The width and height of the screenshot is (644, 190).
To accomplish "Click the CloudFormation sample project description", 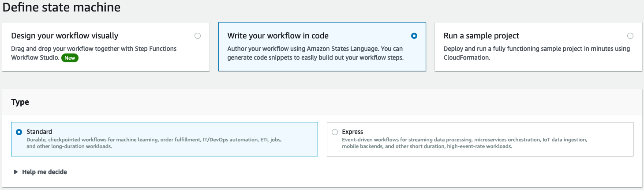I will click(x=537, y=53).
